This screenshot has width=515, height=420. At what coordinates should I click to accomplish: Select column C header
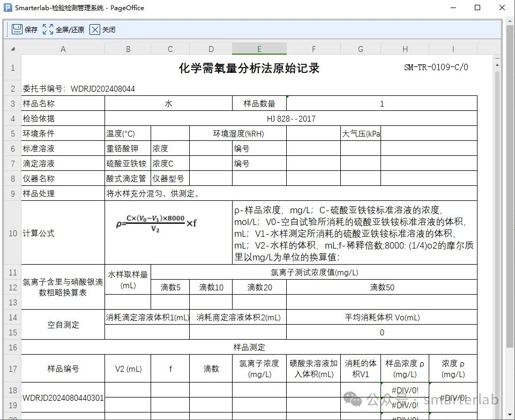click(170, 49)
